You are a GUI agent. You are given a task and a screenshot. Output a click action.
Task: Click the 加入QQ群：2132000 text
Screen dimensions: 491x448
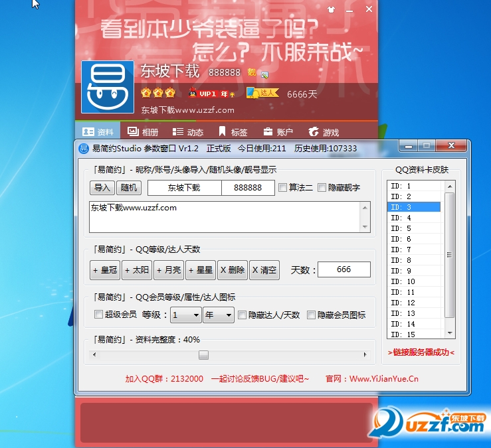(x=164, y=379)
